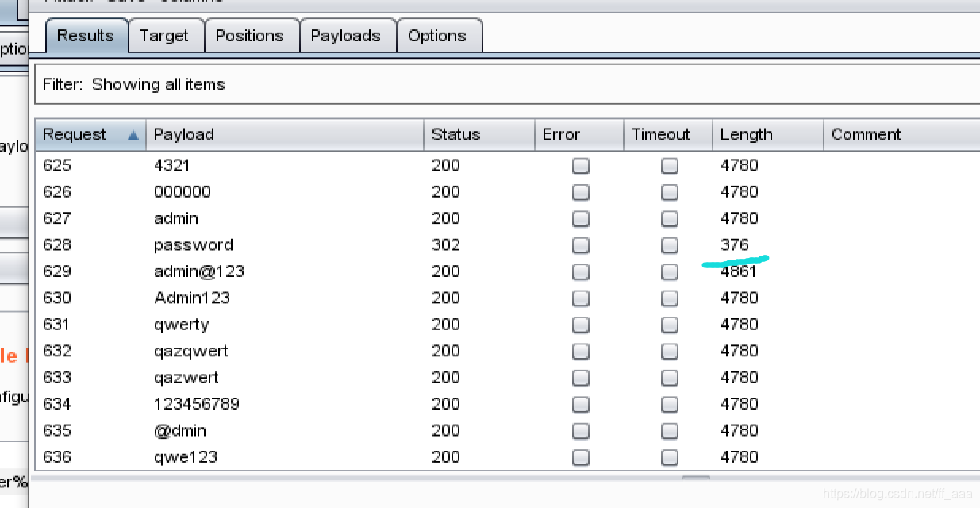Toggle Error checkbox for request 626
The image size is (980, 508).
581,192
